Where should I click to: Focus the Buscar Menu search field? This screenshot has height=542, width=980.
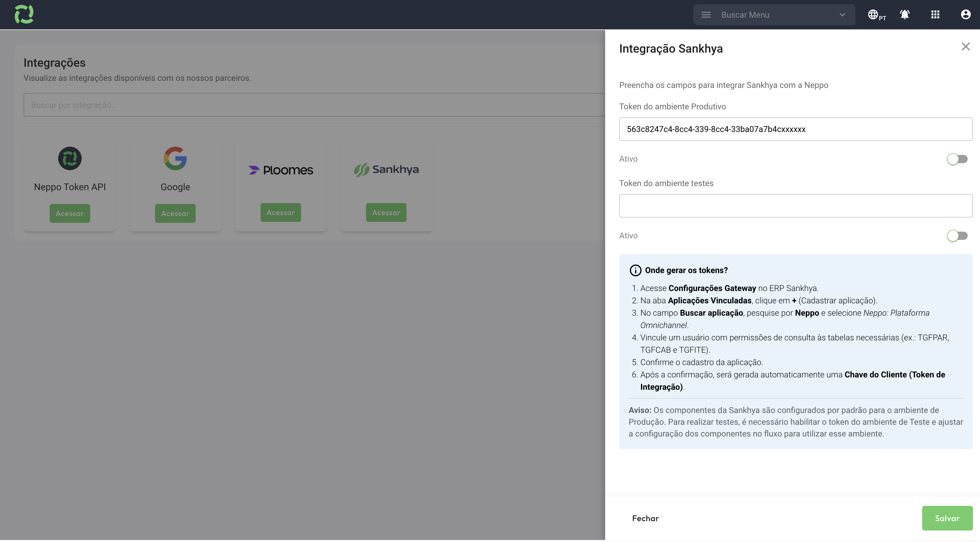tap(774, 15)
